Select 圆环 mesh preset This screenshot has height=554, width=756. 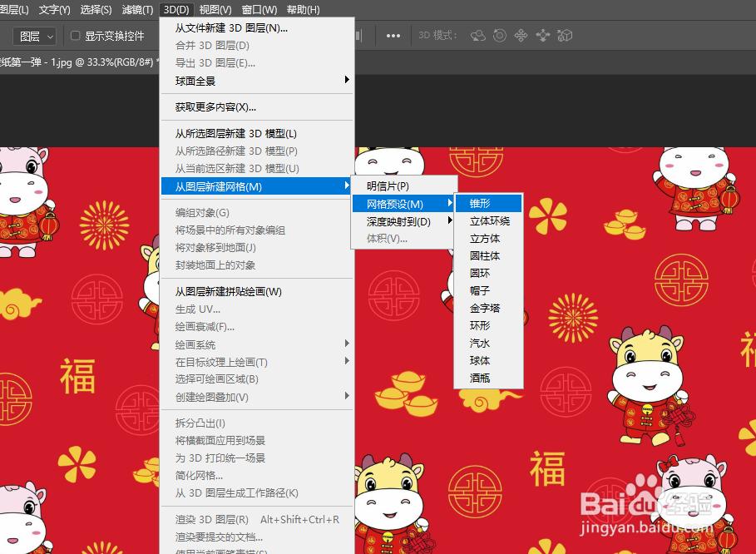[x=488, y=273]
